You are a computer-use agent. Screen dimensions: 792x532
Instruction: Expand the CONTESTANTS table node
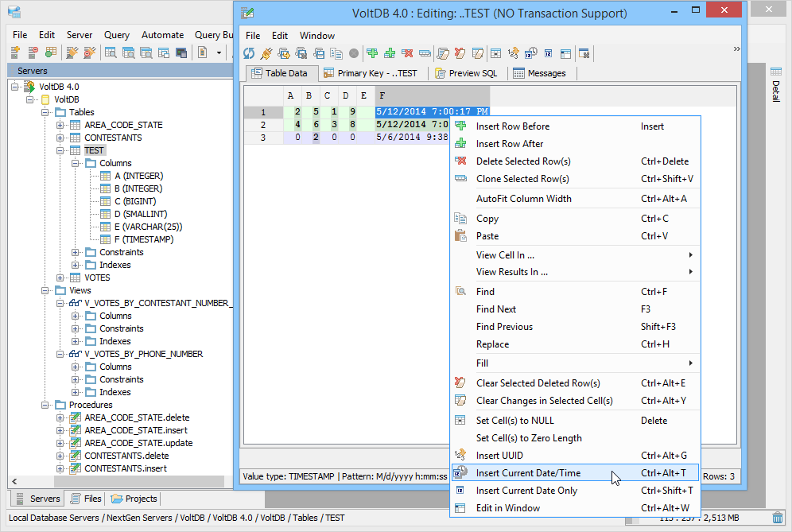60,138
